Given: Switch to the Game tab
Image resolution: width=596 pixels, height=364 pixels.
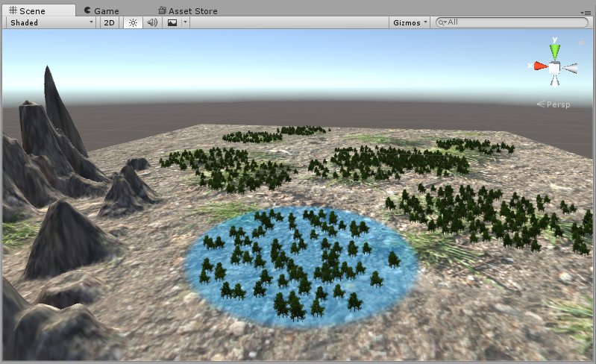Looking at the screenshot, I should (101, 11).
